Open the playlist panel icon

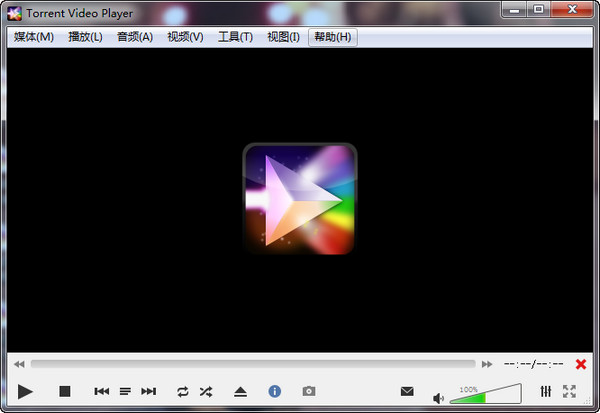[125, 392]
